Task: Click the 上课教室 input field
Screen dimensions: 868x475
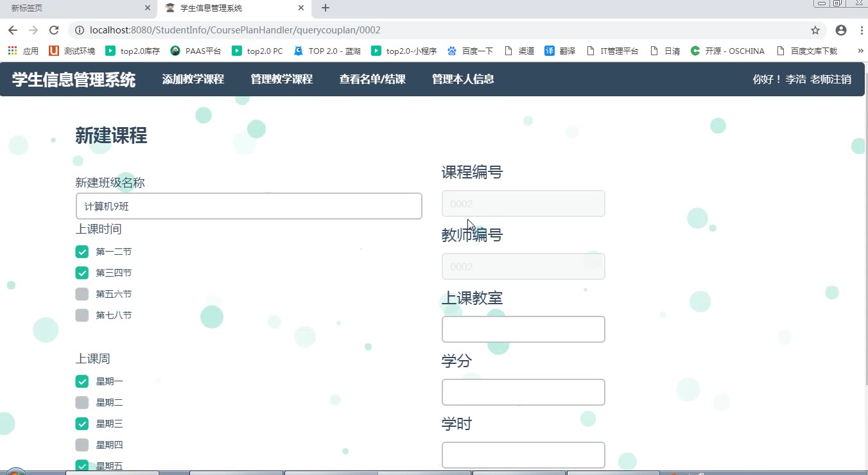Action: 523,329
